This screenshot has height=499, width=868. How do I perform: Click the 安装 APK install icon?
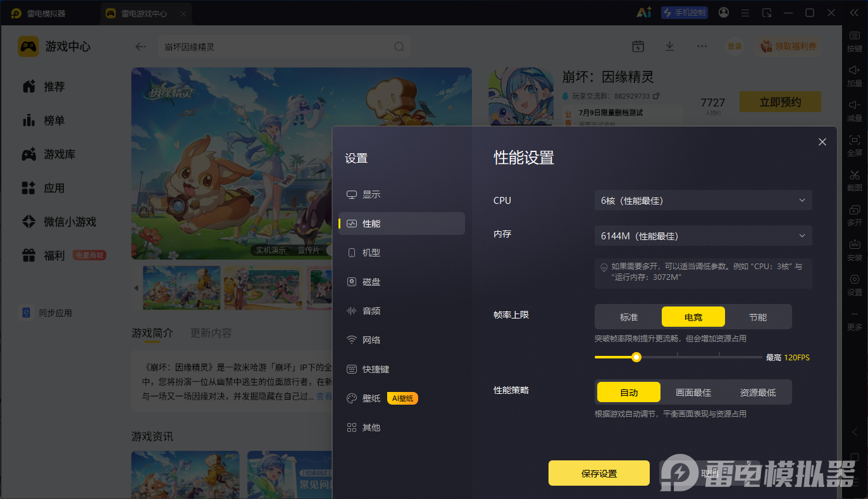(x=854, y=244)
